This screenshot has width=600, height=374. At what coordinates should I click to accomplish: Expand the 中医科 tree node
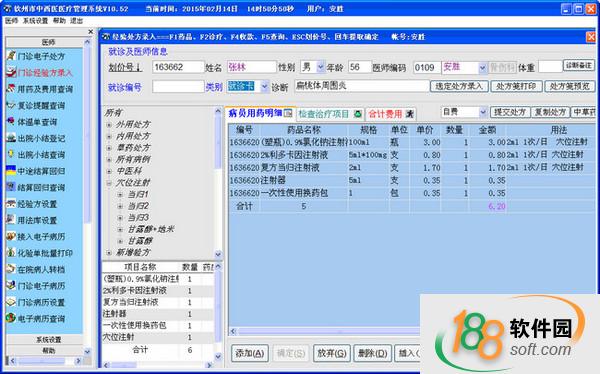(x=109, y=171)
